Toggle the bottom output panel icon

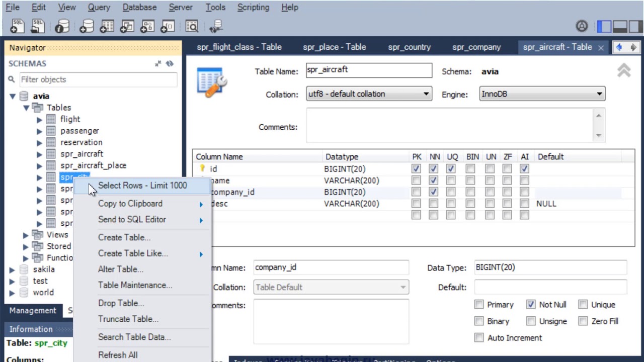click(620, 26)
